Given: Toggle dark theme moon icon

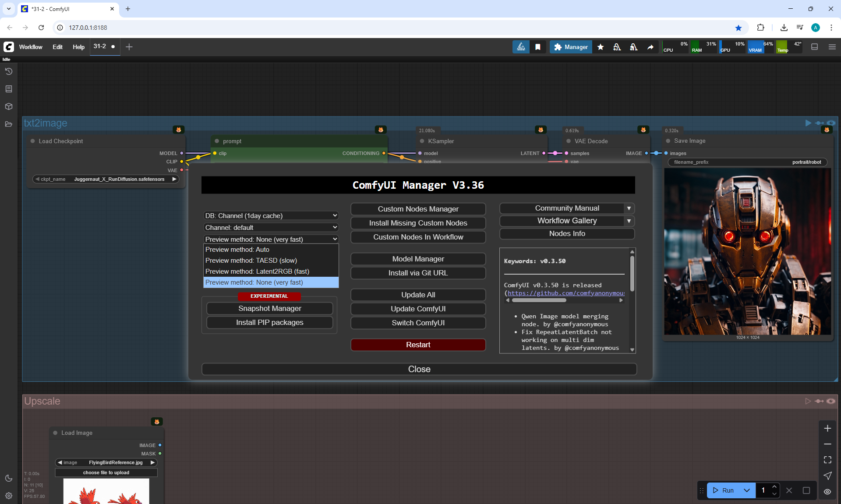Looking at the screenshot, I should pyautogui.click(x=8, y=478).
